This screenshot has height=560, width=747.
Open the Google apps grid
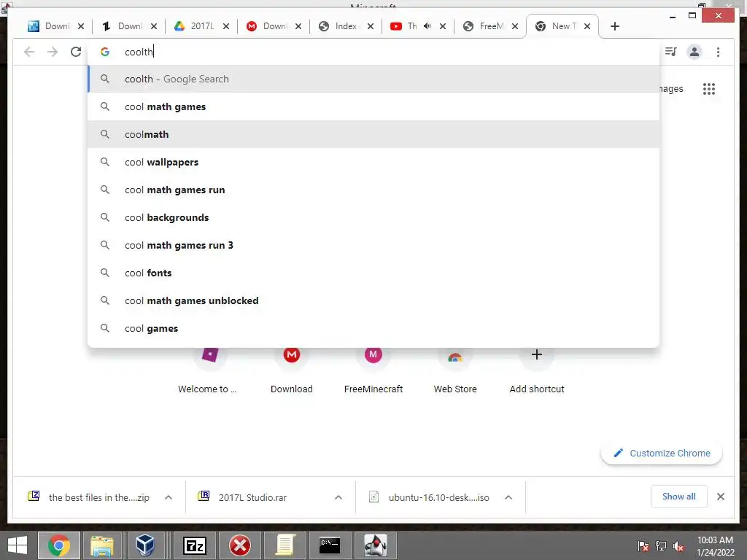709,89
